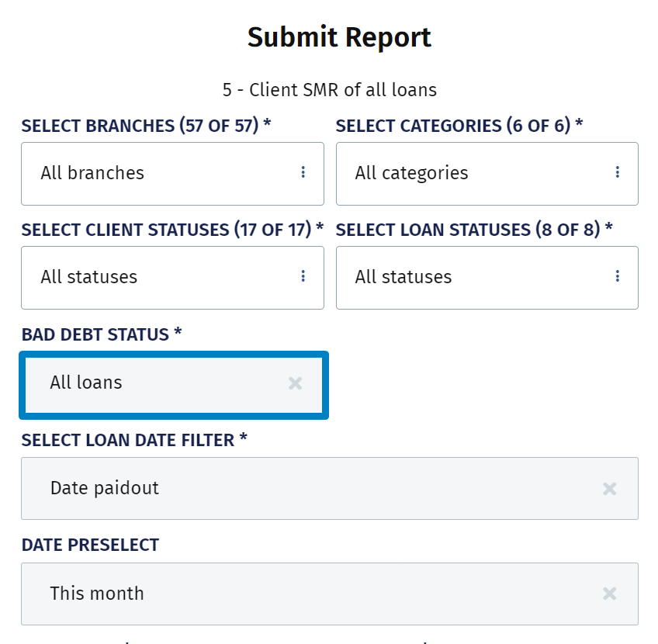Click the Select Client Statuses label
658x644 pixels.
tap(171, 230)
